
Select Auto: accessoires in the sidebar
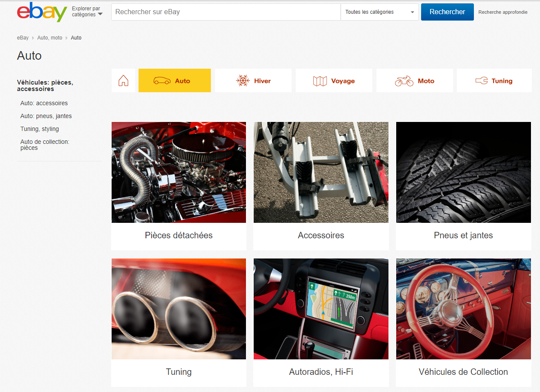coord(44,103)
